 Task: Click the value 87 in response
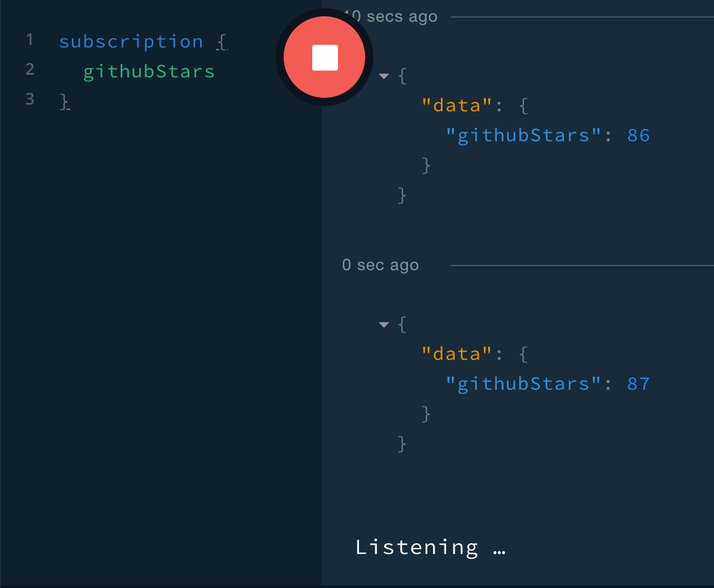(639, 384)
